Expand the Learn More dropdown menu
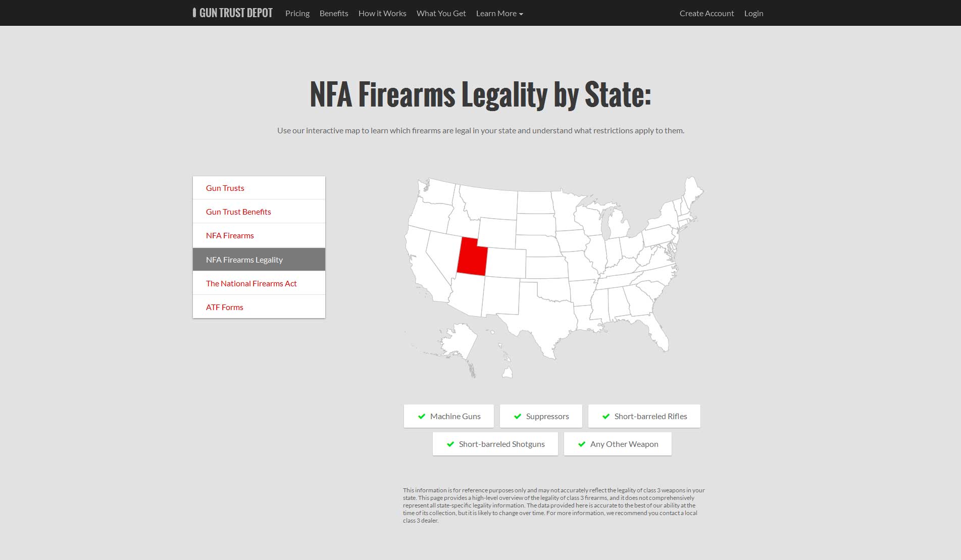The image size is (961, 560). click(x=499, y=13)
